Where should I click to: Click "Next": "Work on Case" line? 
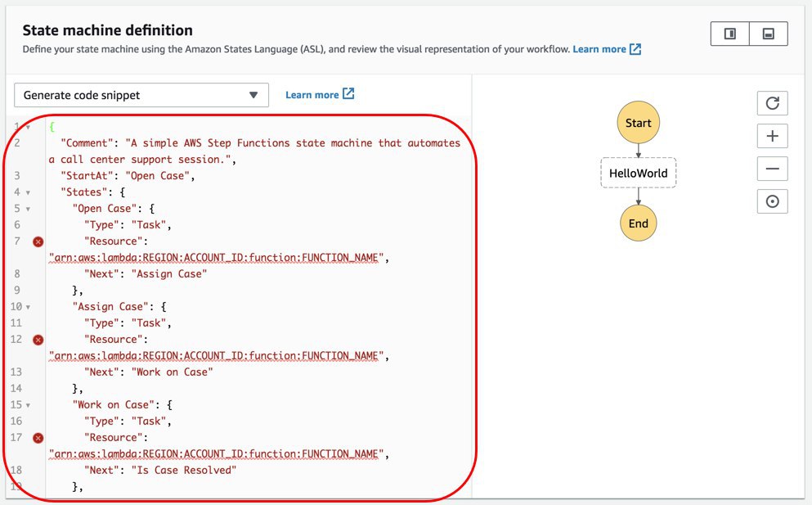[x=149, y=372]
